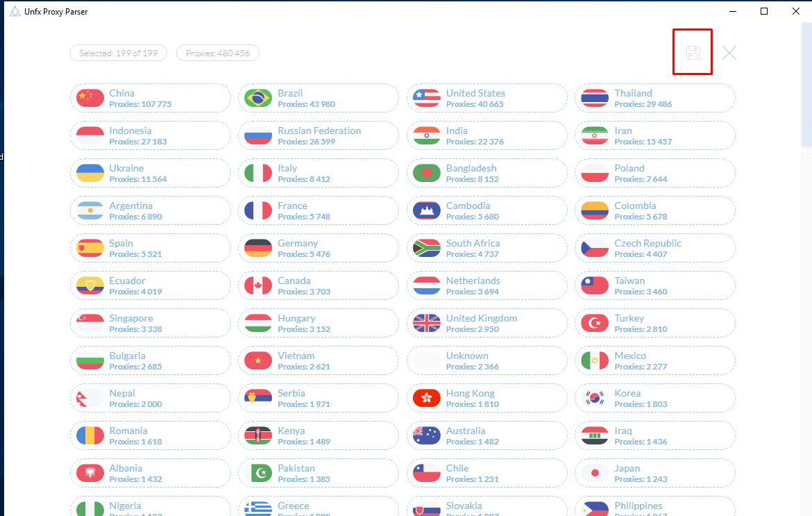Click the Canada flag icon
The width and height of the screenshot is (812, 516).
point(258,285)
